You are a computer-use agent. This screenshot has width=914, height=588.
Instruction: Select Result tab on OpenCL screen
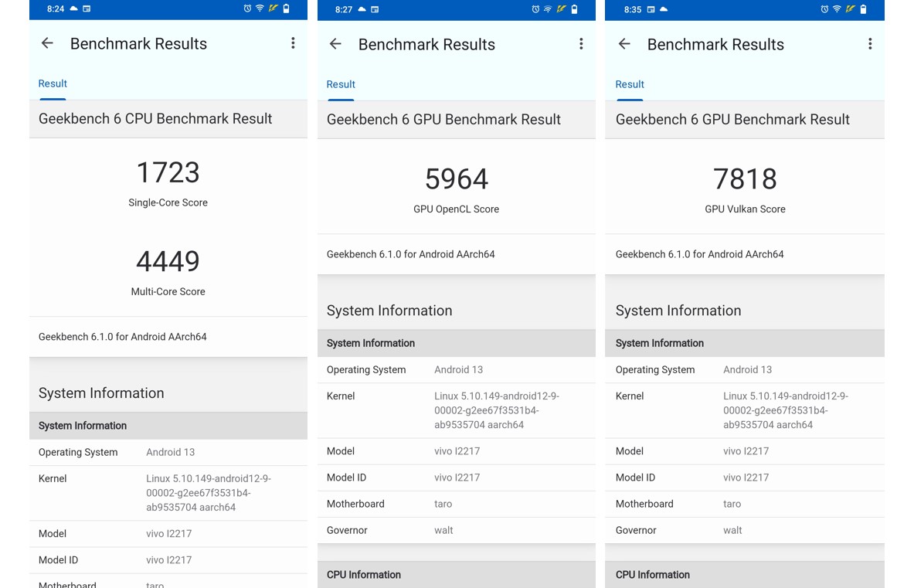341,84
